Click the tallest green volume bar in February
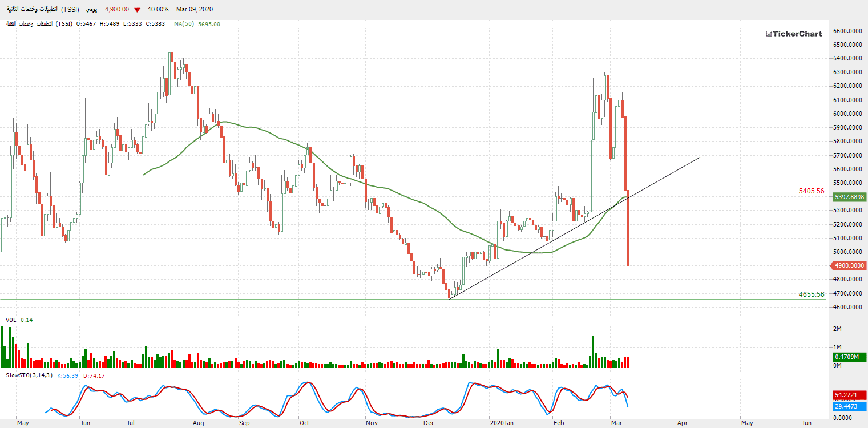The image size is (868, 428). click(594, 352)
